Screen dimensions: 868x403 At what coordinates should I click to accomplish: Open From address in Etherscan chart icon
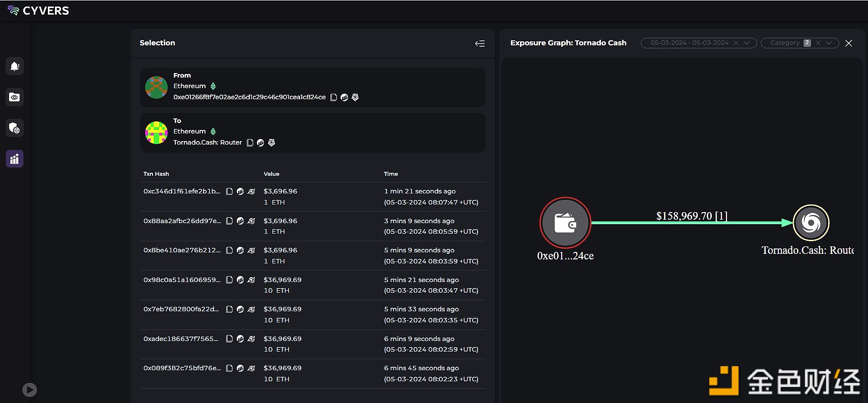[344, 97]
